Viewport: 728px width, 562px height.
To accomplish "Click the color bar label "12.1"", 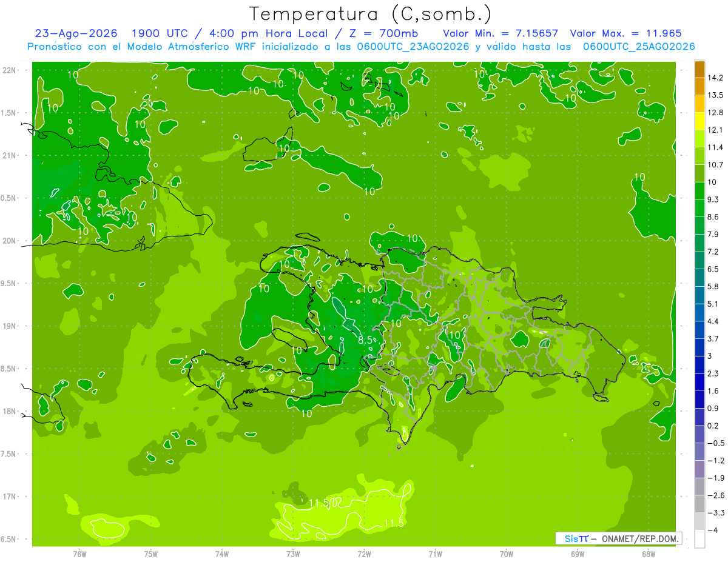I will pyautogui.click(x=715, y=130).
